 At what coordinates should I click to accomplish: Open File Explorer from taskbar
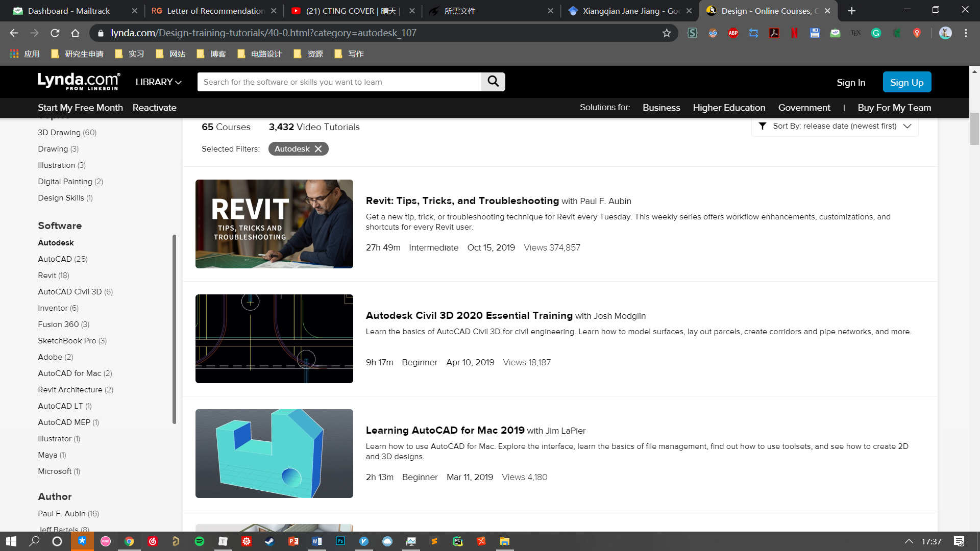(x=505, y=541)
